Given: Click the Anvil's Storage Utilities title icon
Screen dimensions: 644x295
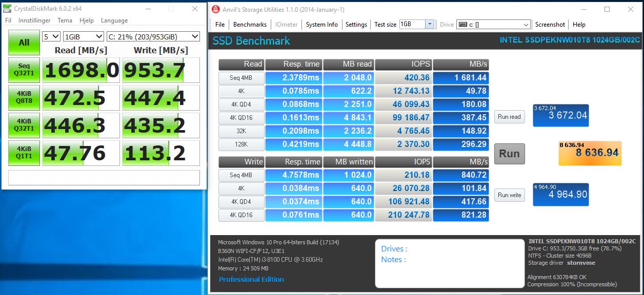Looking at the screenshot, I should [216, 9].
